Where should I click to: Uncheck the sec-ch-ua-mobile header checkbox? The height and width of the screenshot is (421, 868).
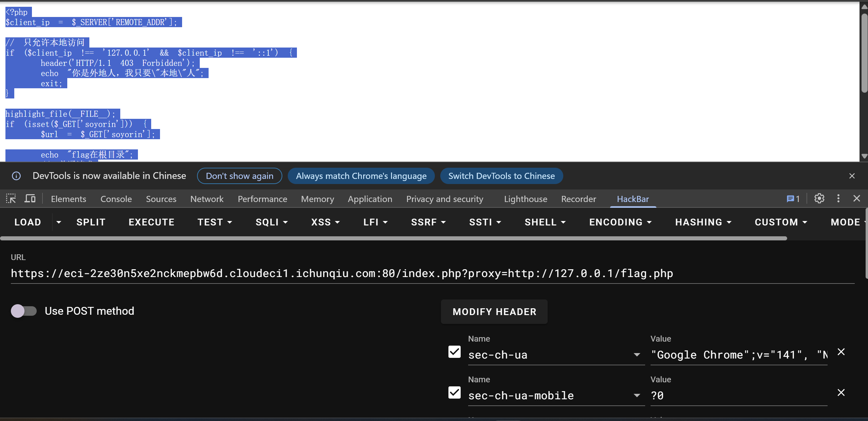tap(454, 393)
